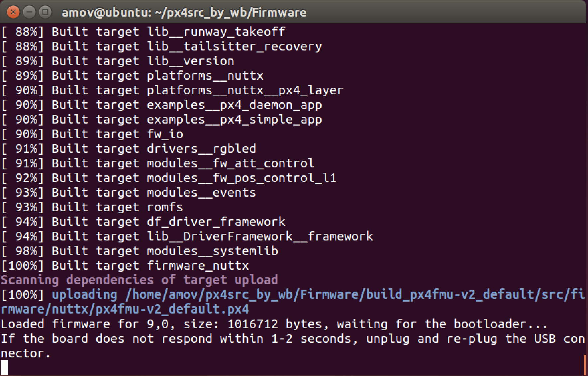The width and height of the screenshot is (588, 376).
Task: Click the Loaded firmware size 1016712 bytes line
Action: [274, 324]
